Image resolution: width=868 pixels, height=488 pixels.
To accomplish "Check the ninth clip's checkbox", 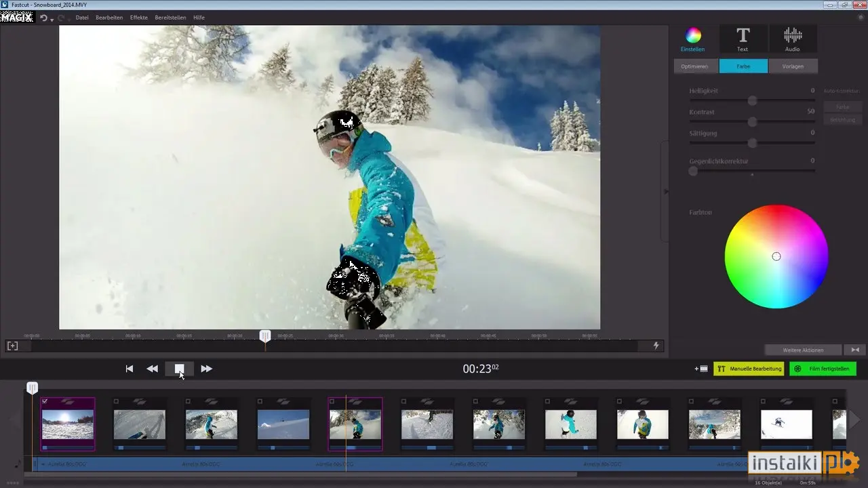I will click(x=620, y=401).
